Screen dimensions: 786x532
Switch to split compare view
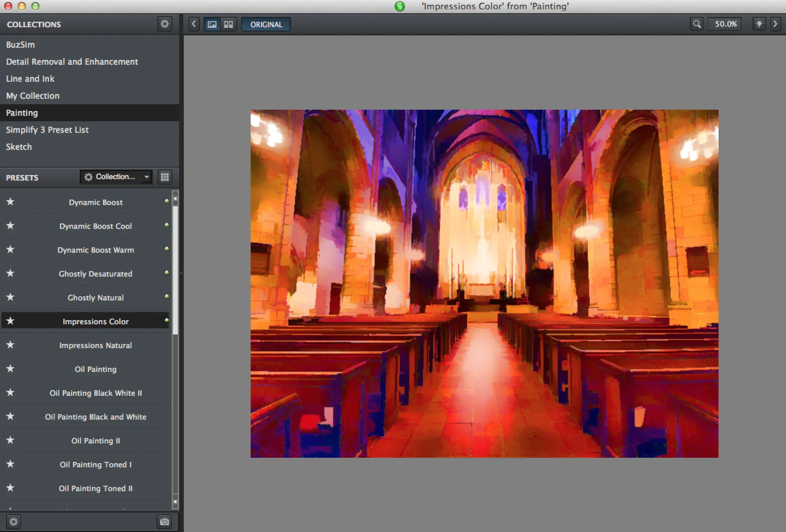tap(228, 24)
